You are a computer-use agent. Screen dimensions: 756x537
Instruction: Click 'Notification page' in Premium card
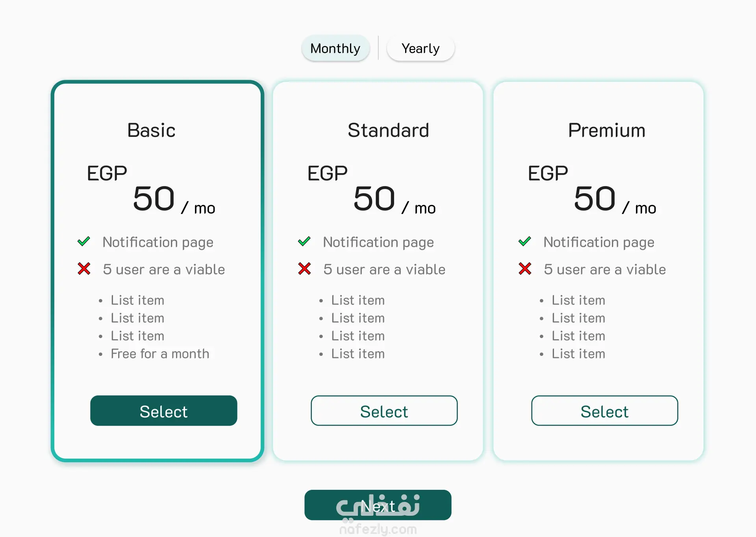click(599, 242)
